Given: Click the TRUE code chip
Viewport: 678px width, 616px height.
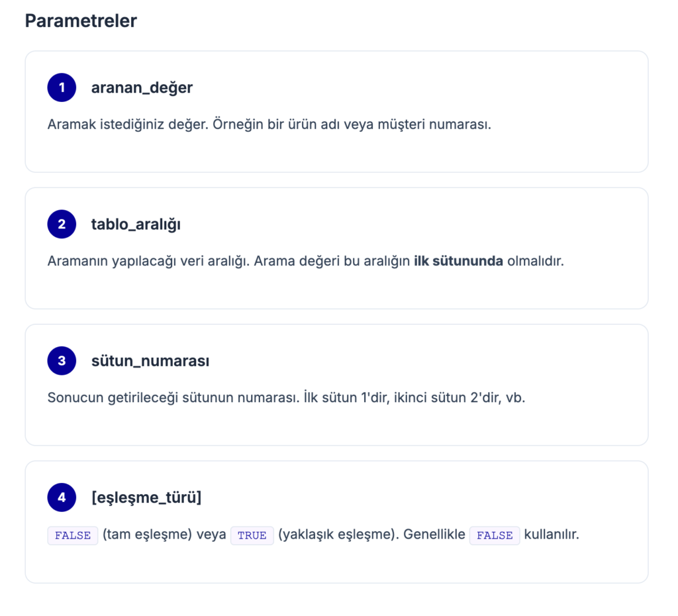Looking at the screenshot, I should (252, 535).
